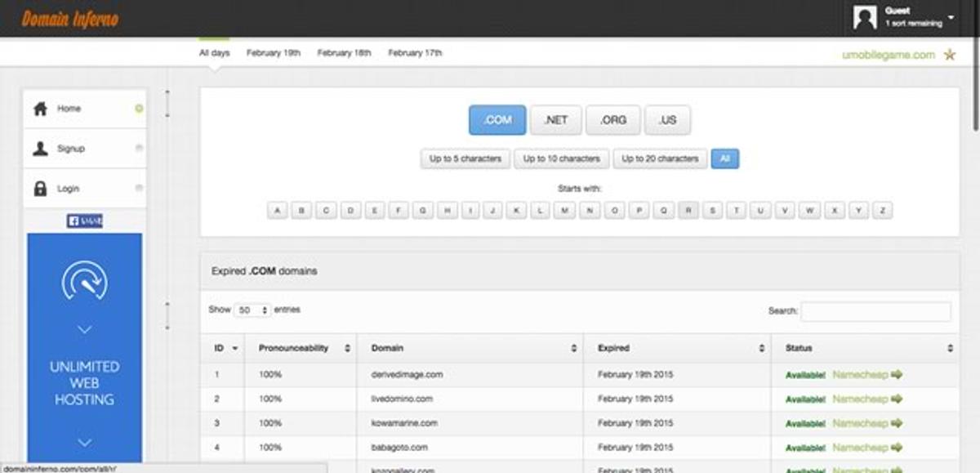Open the Show entries dropdown
Viewport: 980px width, 473px height.
click(x=252, y=310)
